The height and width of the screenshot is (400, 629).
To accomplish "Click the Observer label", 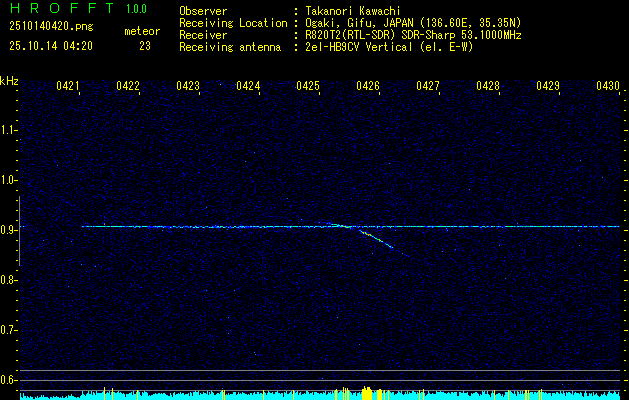I will click(x=203, y=11).
